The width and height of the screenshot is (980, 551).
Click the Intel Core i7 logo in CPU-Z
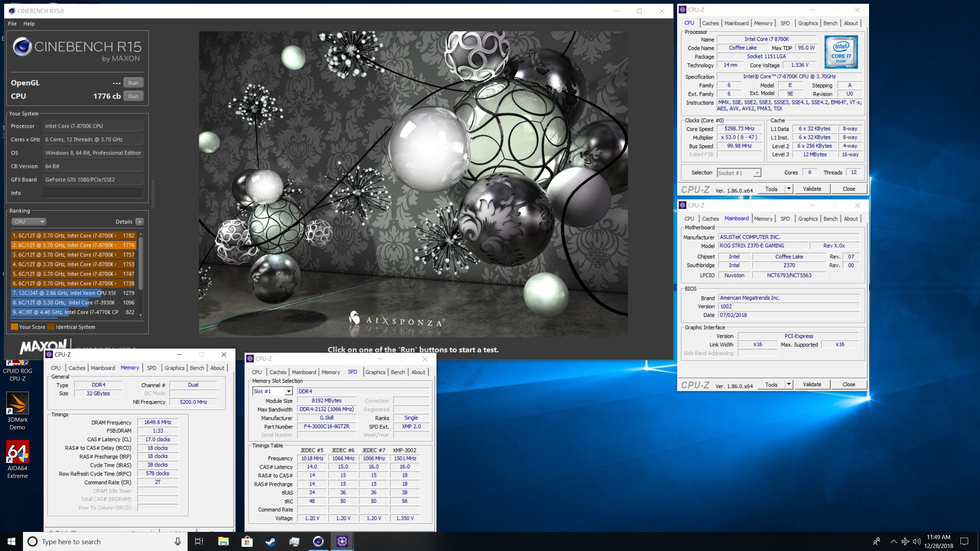coord(841,52)
